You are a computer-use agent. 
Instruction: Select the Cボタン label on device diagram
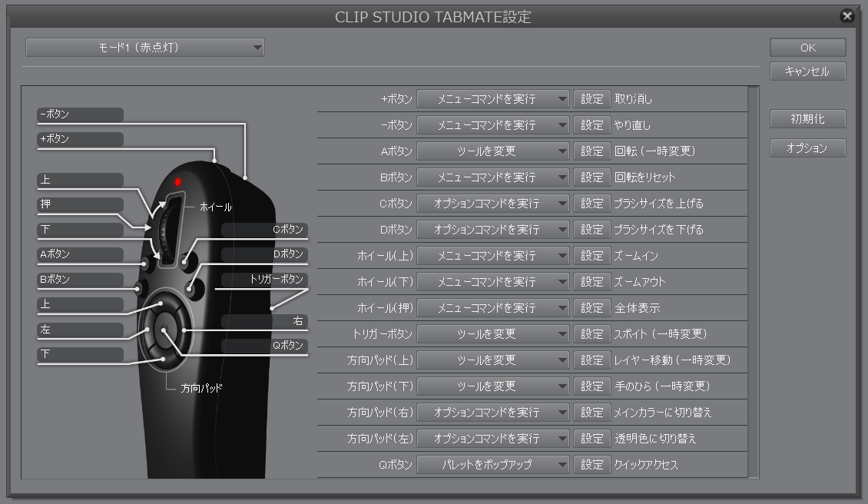[x=264, y=230]
